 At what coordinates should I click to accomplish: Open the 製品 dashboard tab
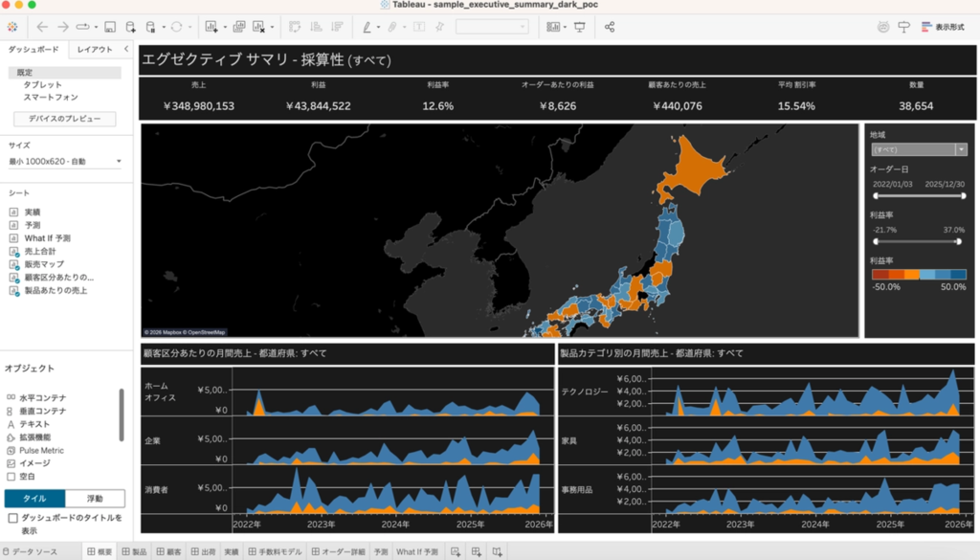click(x=134, y=552)
